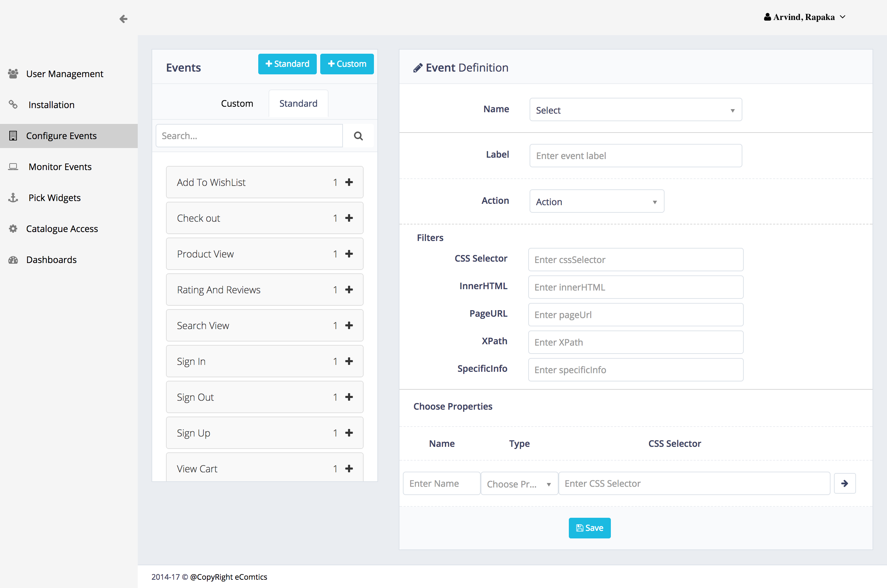Select the View Cart event
The width and height of the screenshot is (887, 588).
(x=265, y=467)
